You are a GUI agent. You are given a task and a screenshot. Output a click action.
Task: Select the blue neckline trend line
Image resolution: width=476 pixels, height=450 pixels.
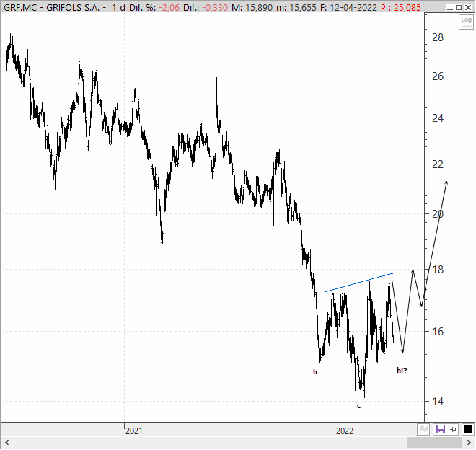tap(359, 283)
